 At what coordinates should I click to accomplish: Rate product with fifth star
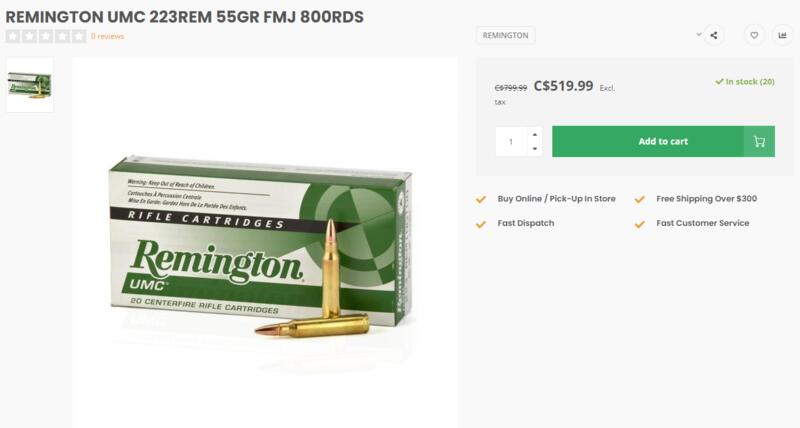79,36
